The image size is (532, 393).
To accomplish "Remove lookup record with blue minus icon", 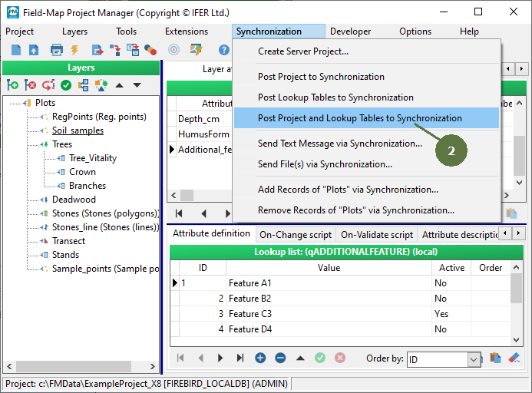I will pyautogui.click(x=280, y=358).
